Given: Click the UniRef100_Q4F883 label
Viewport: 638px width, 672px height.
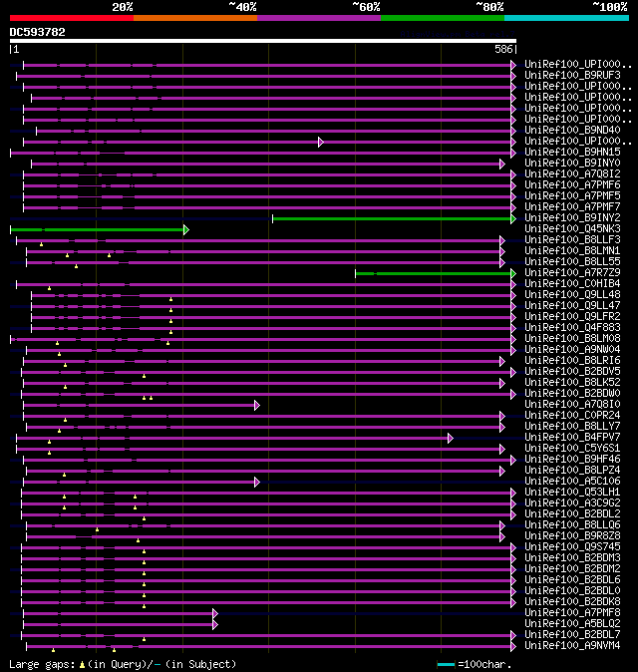Looking at the screenshot, I should coord(572,328).
